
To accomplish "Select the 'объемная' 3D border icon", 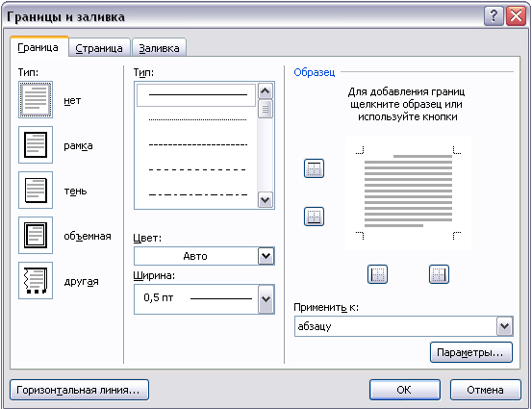I will 36,235.
